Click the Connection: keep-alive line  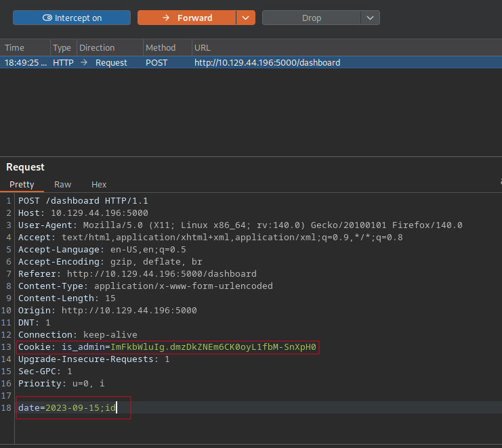(77, 334)
